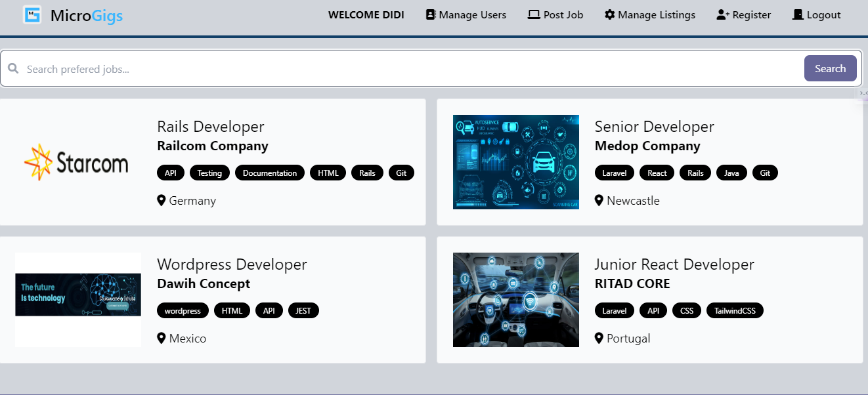868x395 pixels.
Task: Click the Logout door icon
Action: pos(798,14)
